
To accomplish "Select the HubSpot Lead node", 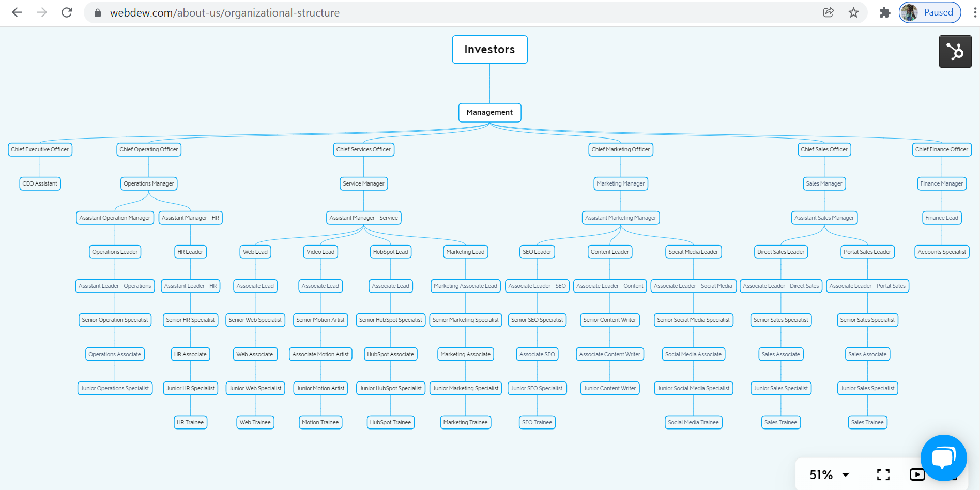I will point(390,252).
